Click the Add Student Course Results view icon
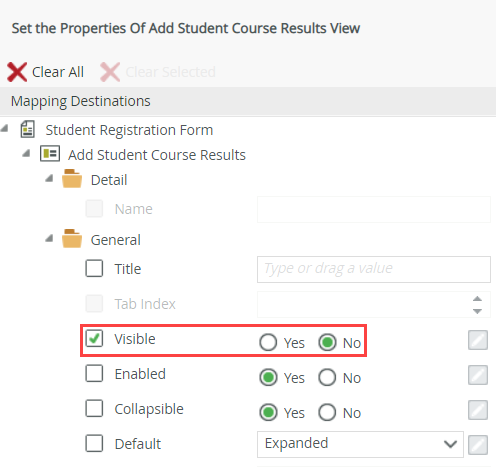This screenshot has height=467, width=496. (50, 154)
